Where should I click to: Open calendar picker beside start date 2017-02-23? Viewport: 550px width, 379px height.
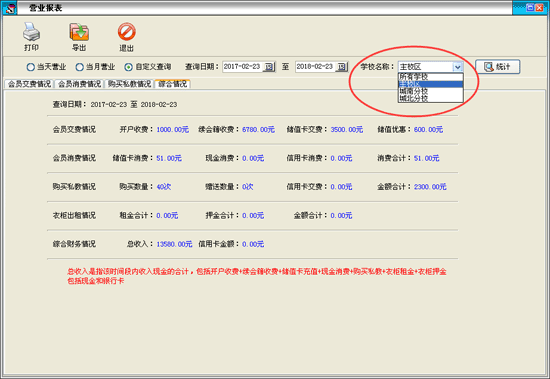coord(269,67)
